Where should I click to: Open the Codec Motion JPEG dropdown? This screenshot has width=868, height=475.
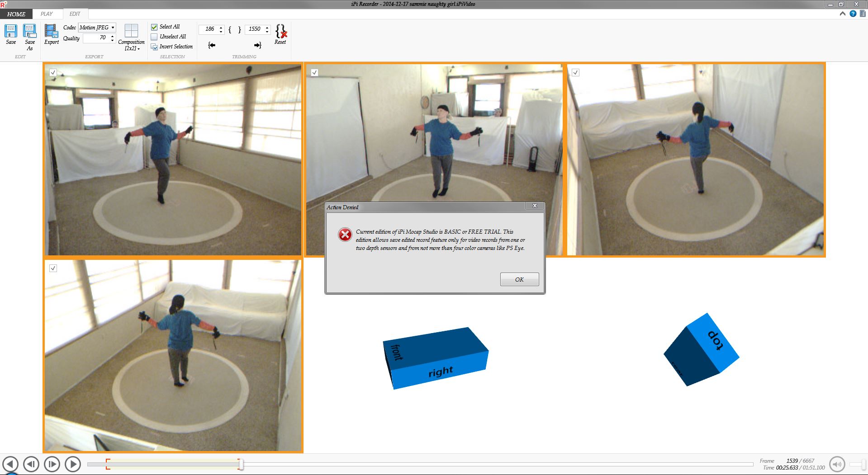point(97,28)
